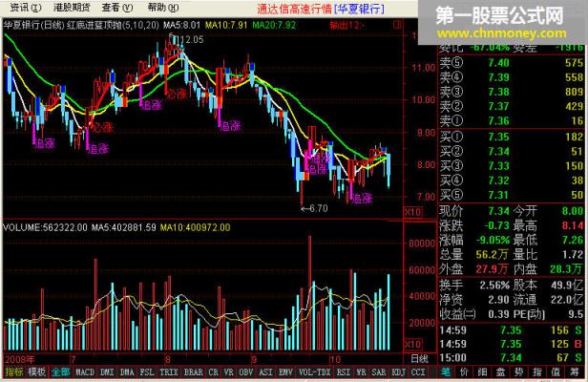Switch to the RSI indicator
588x382 pixels.
click(343, 371)
